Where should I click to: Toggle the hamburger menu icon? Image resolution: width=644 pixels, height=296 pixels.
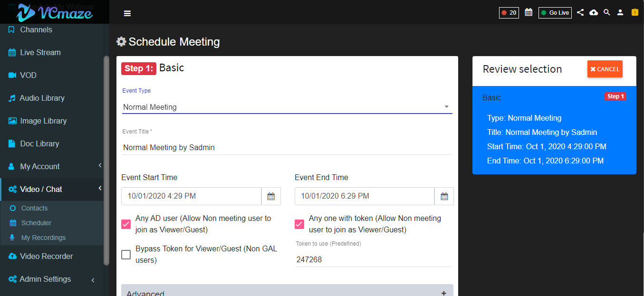pyautogui.click(x=127, y=13)
